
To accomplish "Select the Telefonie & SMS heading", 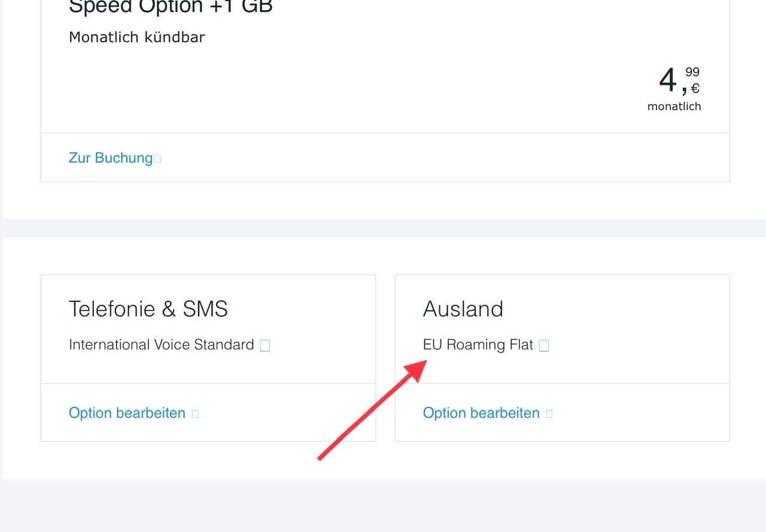I will click(x=148, y=309).
